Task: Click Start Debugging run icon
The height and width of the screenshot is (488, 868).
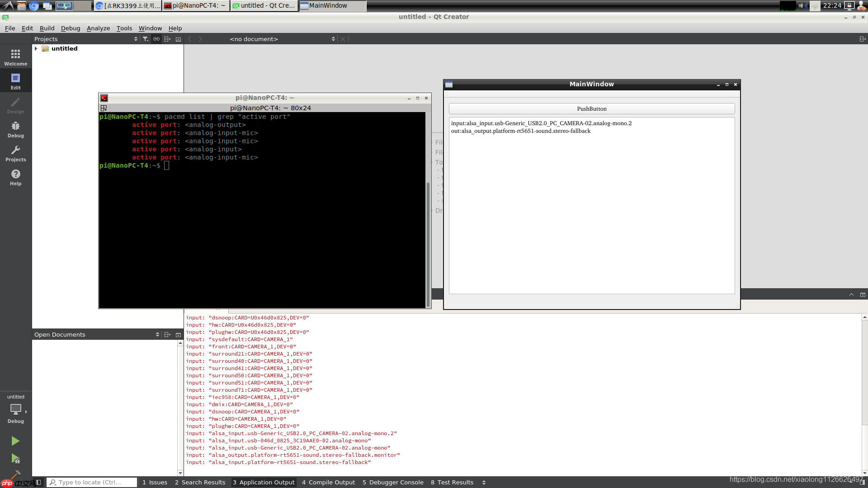Action: click(15, 459)
